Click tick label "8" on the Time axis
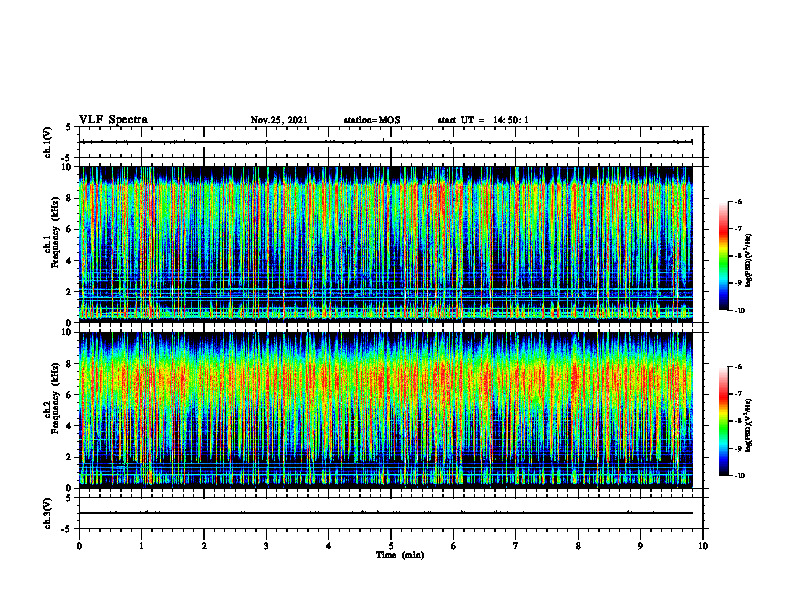This screenshot has width=792, height=612. [578, 546]
